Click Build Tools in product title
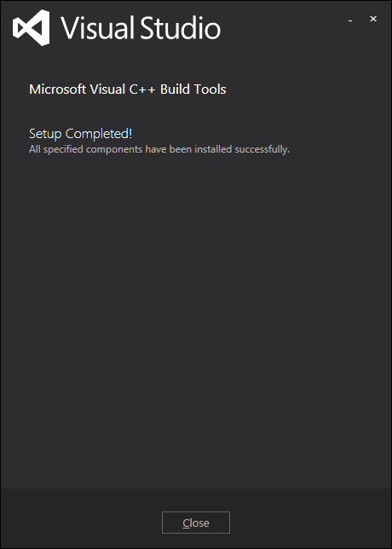The image size is (392, 549). click(193, 90)
